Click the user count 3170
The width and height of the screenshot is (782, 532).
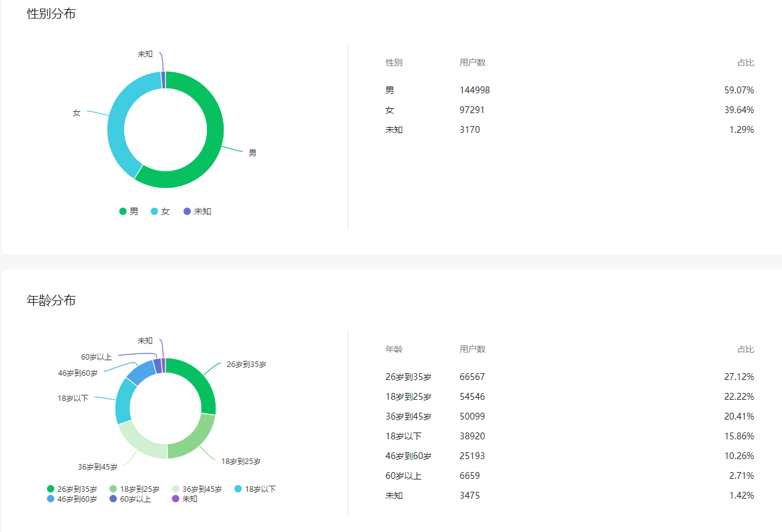469,130
